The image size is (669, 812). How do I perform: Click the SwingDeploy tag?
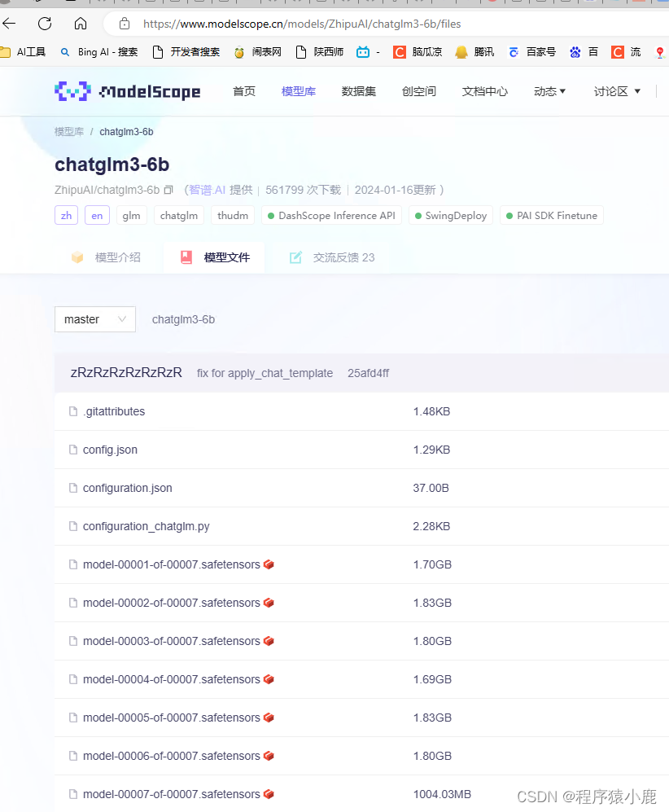[x=451, y=216]
